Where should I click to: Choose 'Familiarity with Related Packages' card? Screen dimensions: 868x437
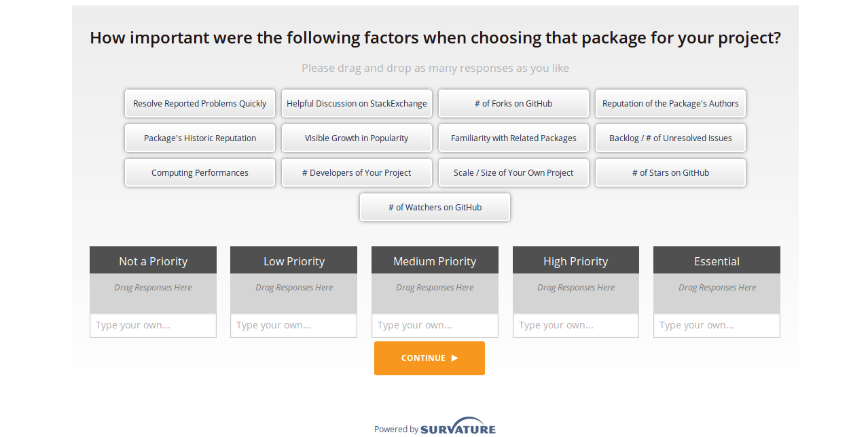tap(513, 138)
